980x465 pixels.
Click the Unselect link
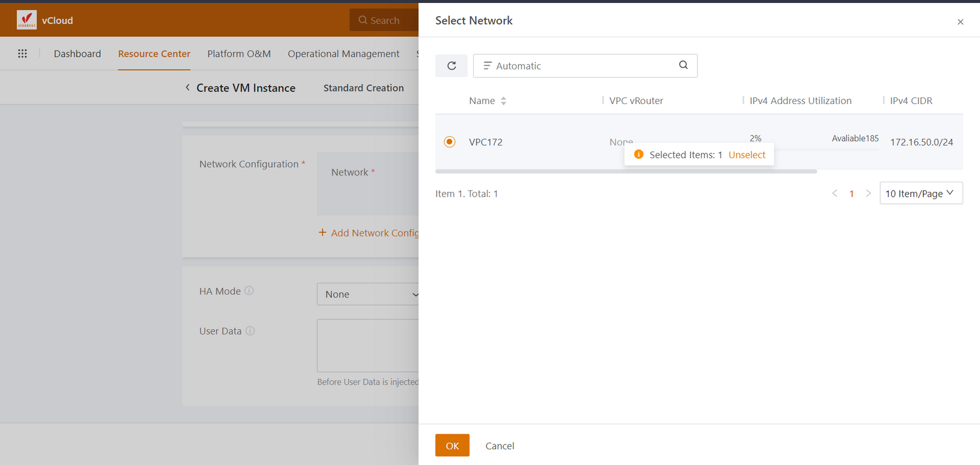click(747, 155)
